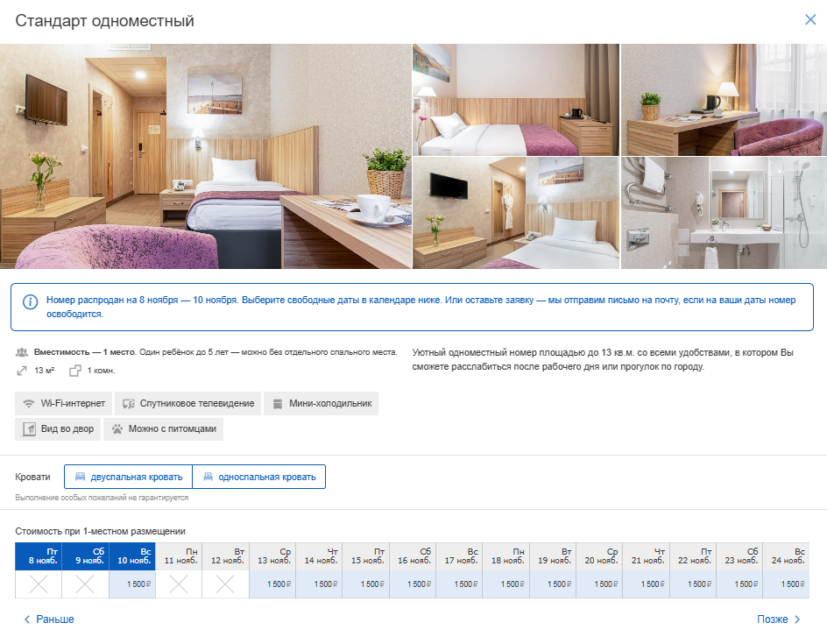The width and height of the screenshot is (827, 644).
Task: Click the Wi-Fi icon
Action: [x=29, y=404]
